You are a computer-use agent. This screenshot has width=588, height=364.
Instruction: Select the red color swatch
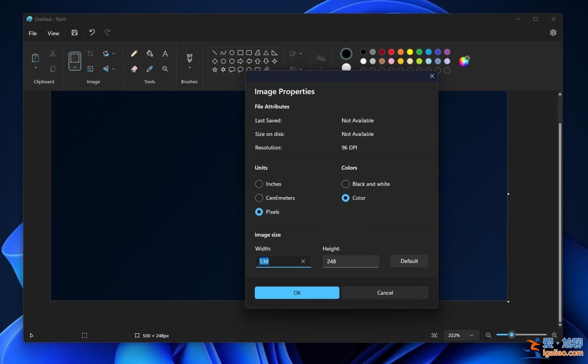click(390, 52)
